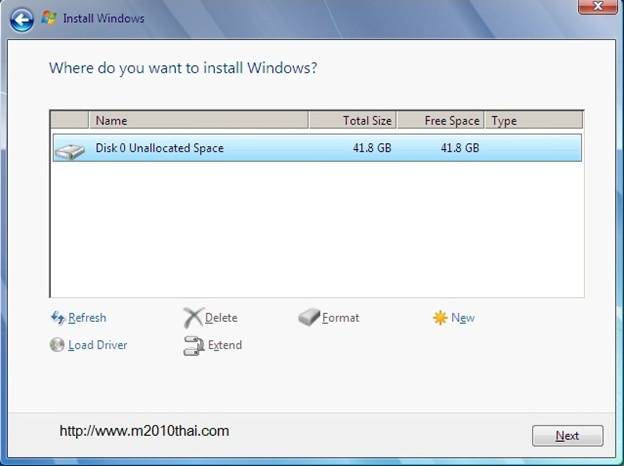Click the Disk 0 hard drive icon

70,151
